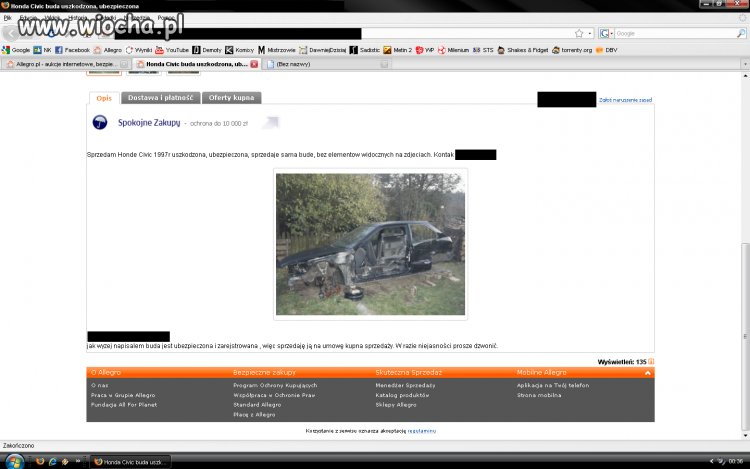
Task: Open the Katalog produktów link
Action: tap(402, 395)
